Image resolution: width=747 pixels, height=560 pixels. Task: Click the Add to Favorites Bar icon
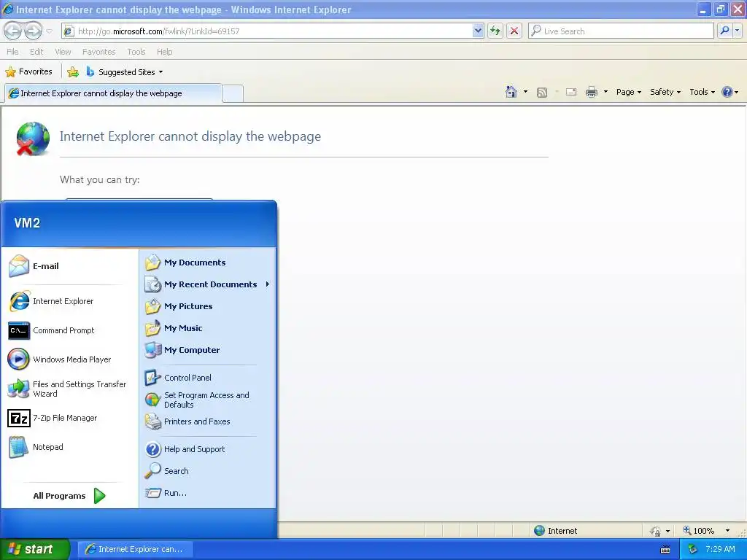[x=73, y=72]
